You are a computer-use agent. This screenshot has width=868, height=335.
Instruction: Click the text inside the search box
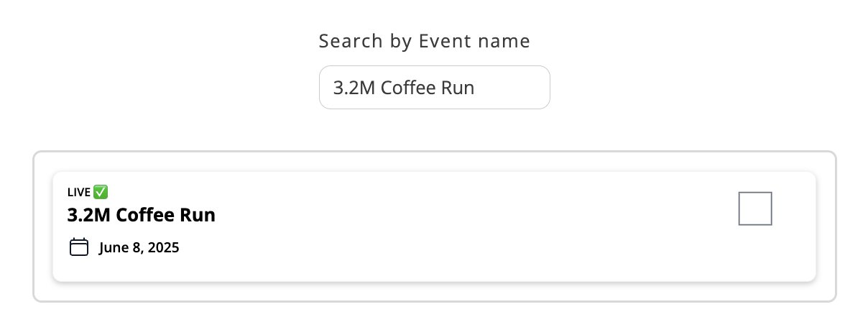[404, 88]
